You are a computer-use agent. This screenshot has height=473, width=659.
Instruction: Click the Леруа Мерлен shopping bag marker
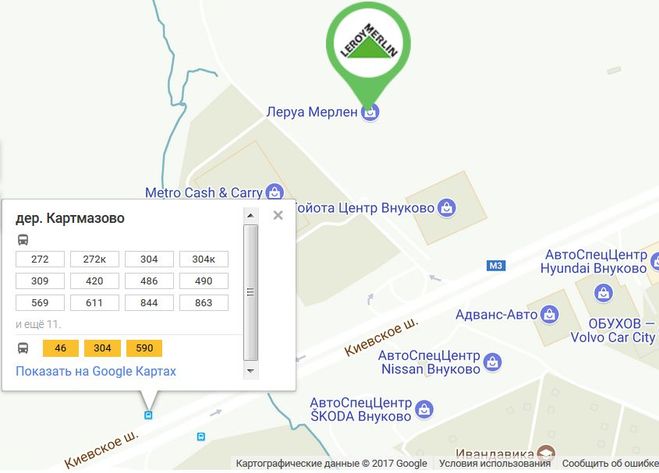point(370,112)
